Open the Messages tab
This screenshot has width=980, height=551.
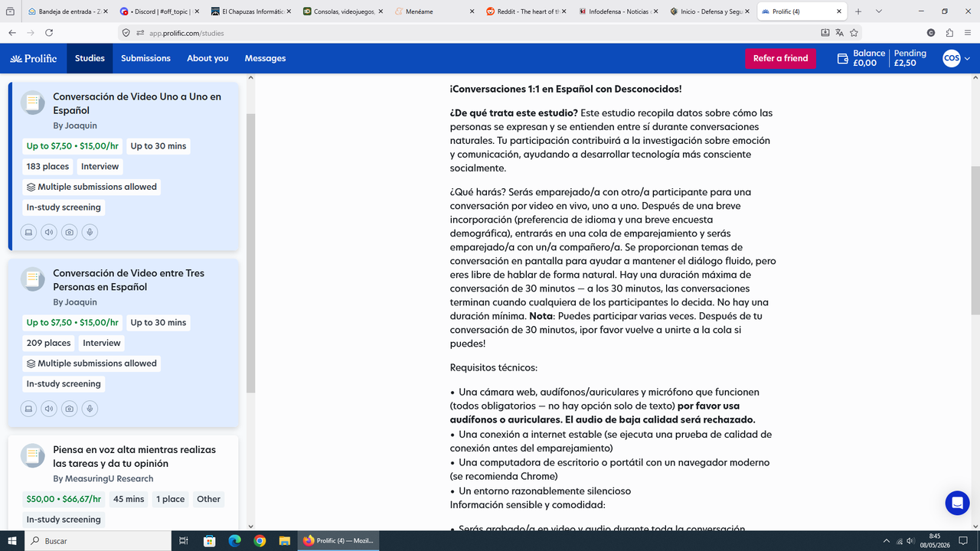265,58
